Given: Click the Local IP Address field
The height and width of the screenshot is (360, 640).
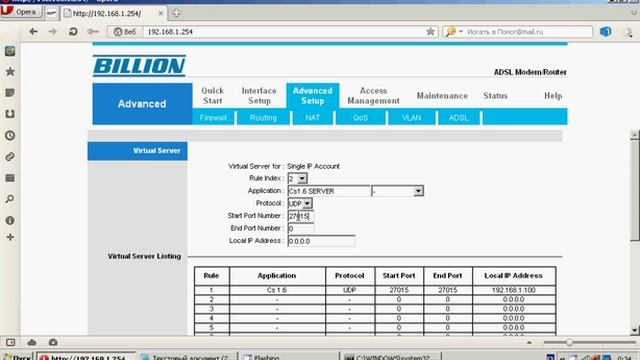Looking at the screenshot, I should [x=321, y=241].
